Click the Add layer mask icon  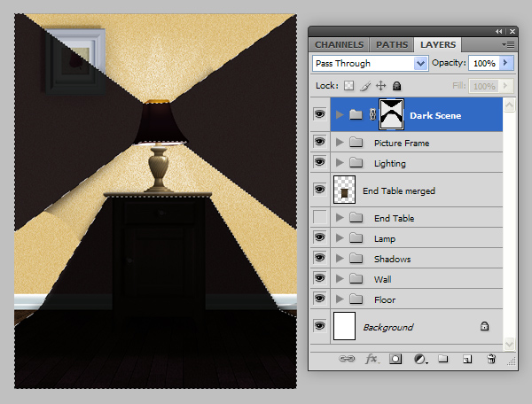396,360
